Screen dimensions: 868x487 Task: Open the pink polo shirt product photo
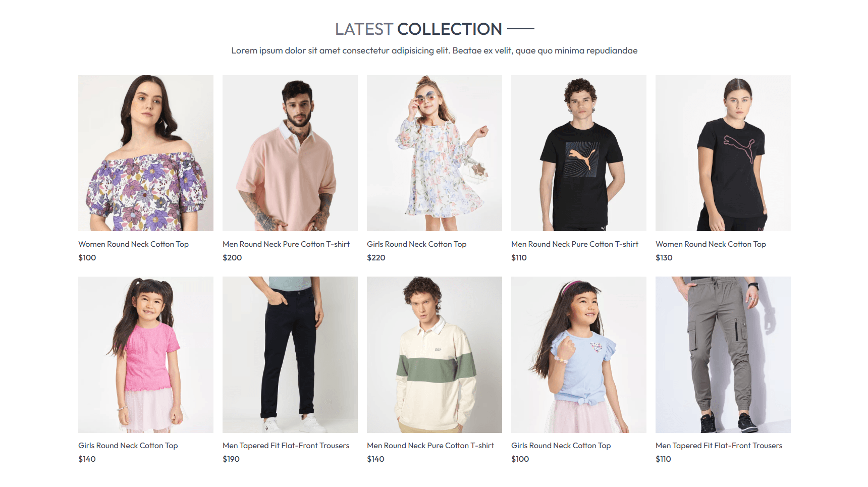290,153
